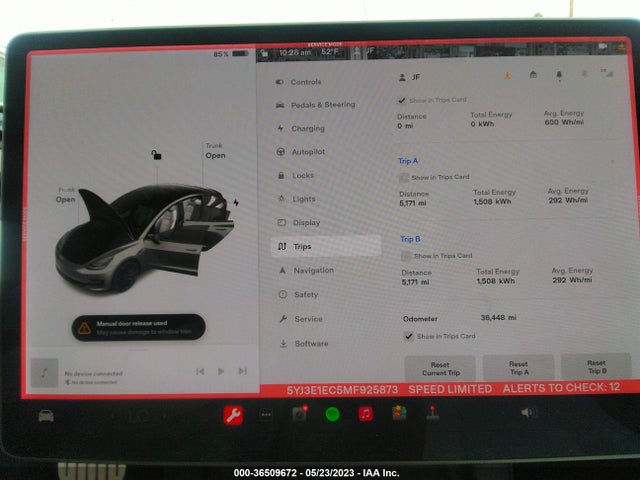This screenshot has width=640, height=480.
Task: Open the Service menu
Action: tap(301, 319)
